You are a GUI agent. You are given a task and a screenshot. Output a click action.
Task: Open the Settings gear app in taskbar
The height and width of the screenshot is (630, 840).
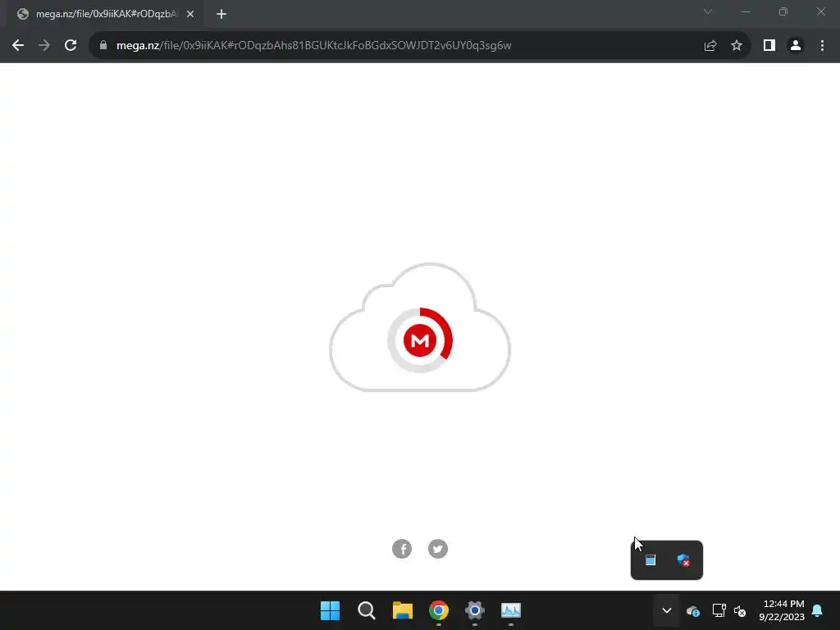(x=475, y=610)
